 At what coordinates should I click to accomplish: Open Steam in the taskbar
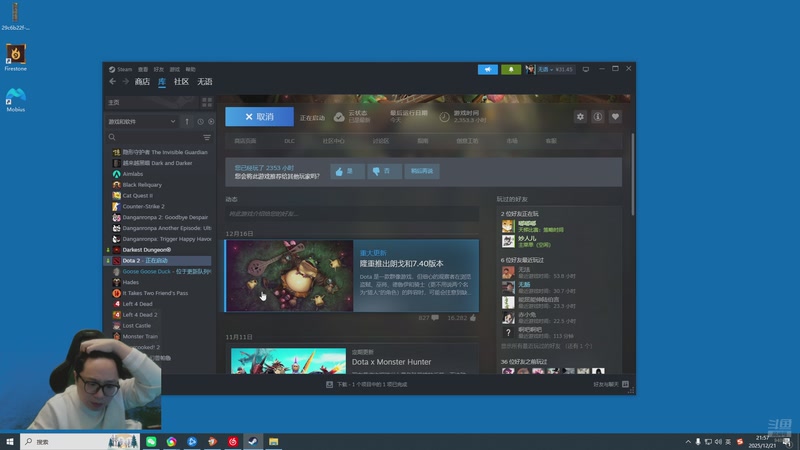point(253,441)
